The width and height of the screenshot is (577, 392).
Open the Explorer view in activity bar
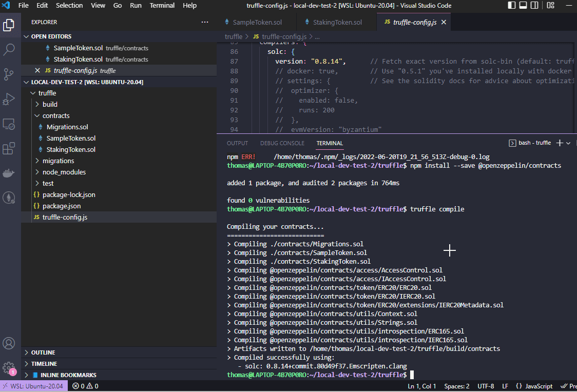pyautogui.click(x=9, y=25)
